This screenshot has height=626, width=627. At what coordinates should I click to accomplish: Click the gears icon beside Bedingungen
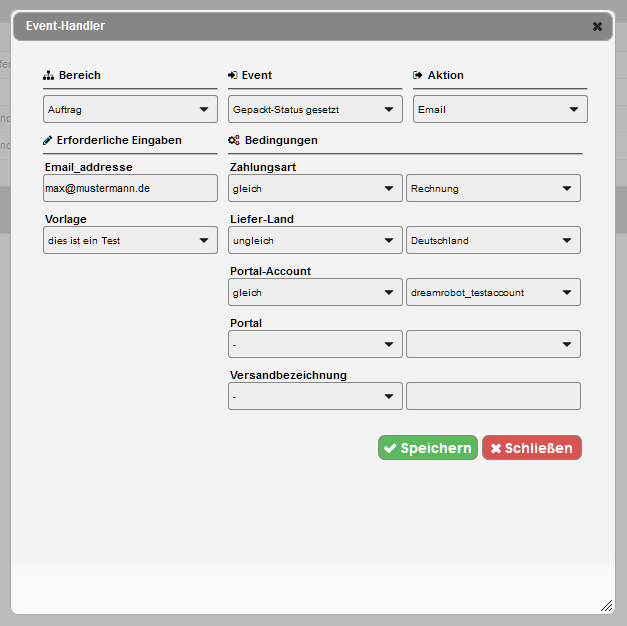(234, 140)
